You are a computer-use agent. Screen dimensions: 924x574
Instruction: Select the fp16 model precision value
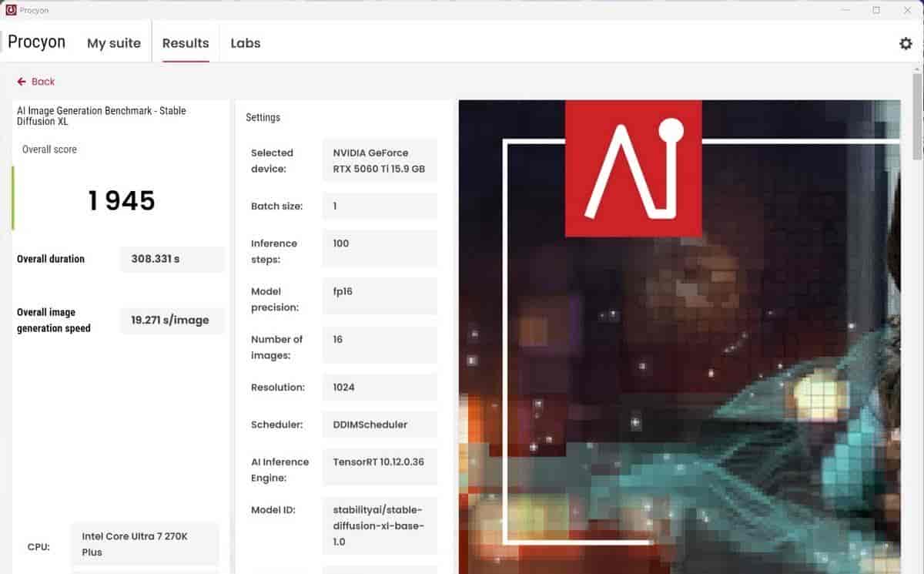click(x=380, y=295)
